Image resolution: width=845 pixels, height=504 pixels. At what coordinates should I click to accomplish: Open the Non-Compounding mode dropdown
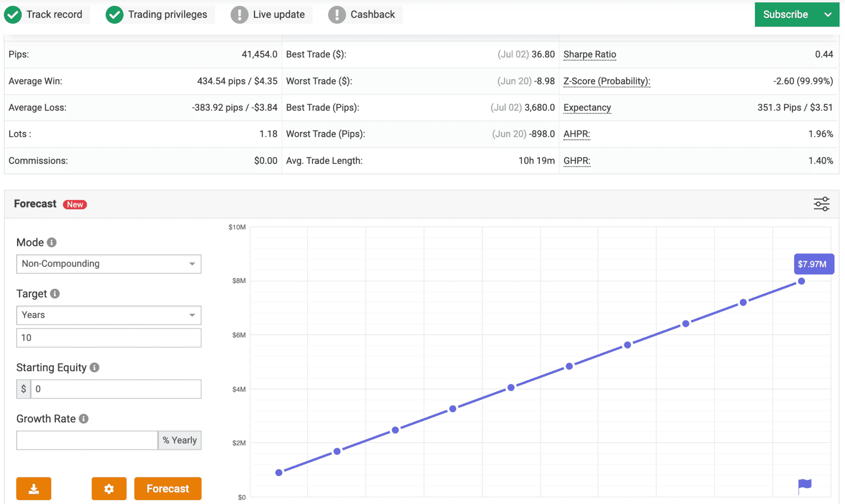coord(109,264)
